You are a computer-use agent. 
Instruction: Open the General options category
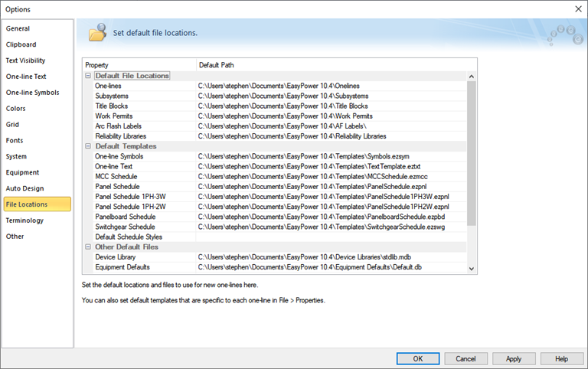[18, 28]
